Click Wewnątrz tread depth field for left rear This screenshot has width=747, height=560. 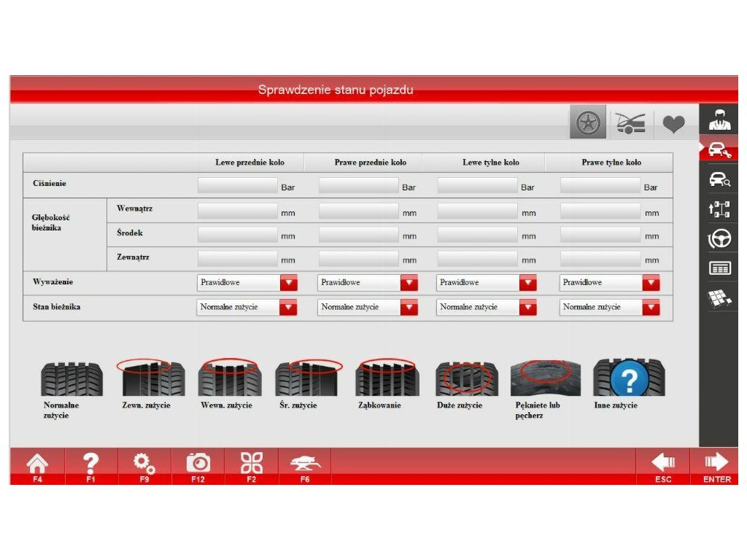click(x=477, y=211)
